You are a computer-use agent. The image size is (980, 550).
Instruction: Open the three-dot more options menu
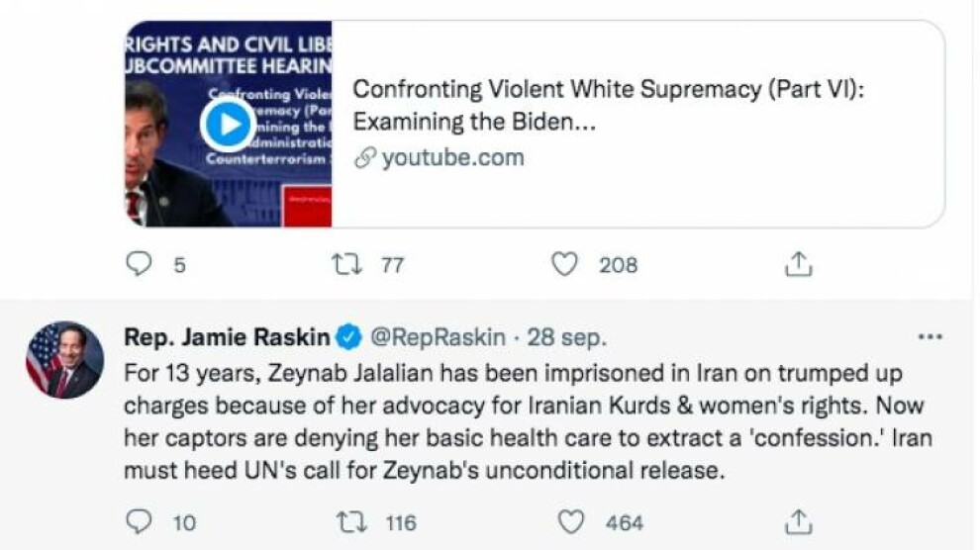930,337
